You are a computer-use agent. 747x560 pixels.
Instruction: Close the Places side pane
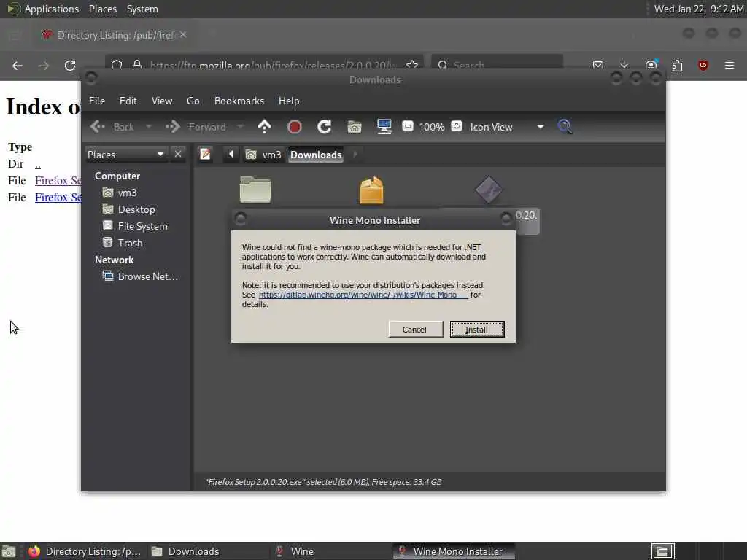pos(178,155)
